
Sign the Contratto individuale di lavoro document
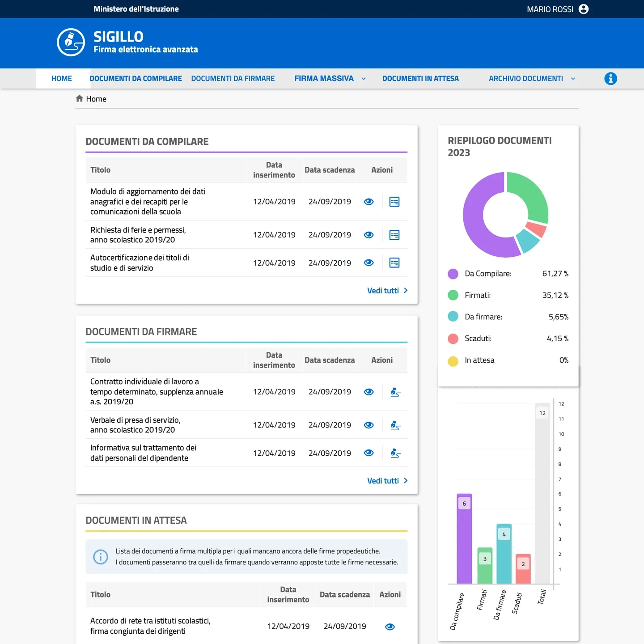(395, 392)
